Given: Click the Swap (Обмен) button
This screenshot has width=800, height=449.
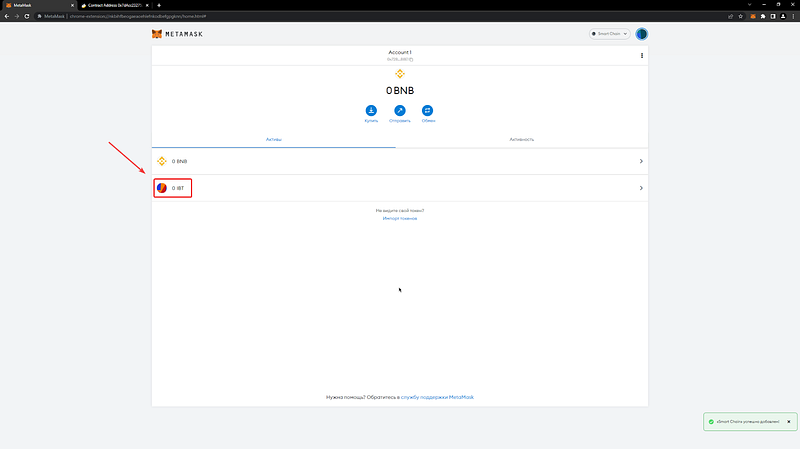Looking at the screenshot, I should (428, 113).
